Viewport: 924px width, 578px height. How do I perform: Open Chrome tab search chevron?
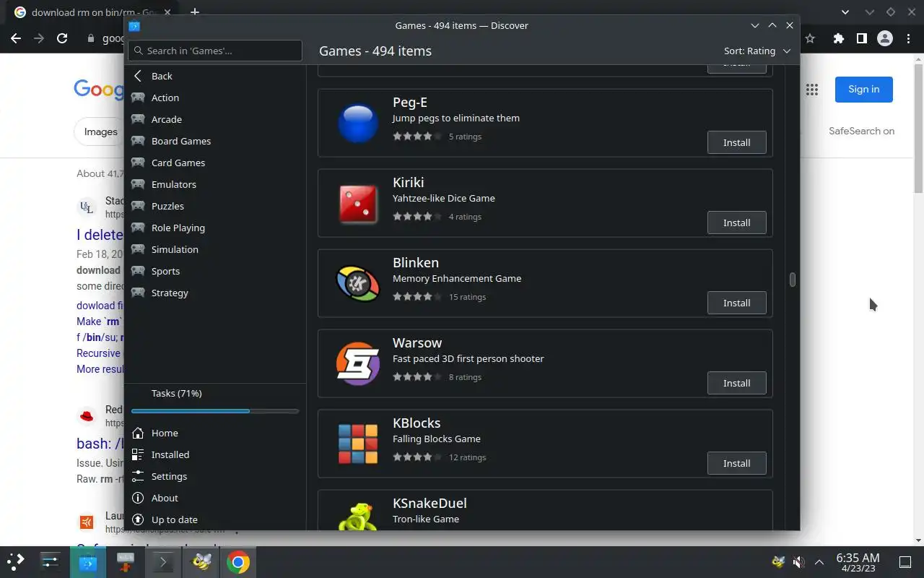[846, 12]
